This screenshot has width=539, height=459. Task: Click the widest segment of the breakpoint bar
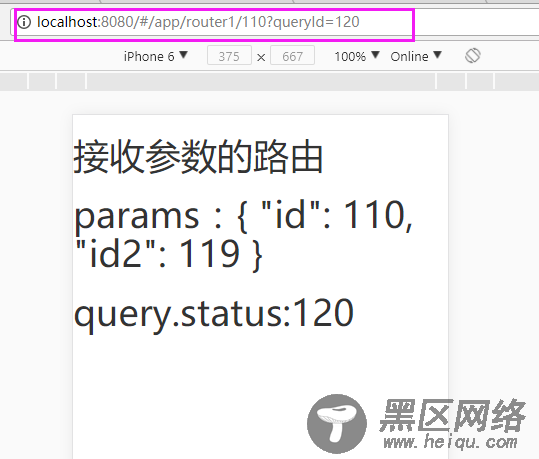pyautogui.click(x=261, y=82)
